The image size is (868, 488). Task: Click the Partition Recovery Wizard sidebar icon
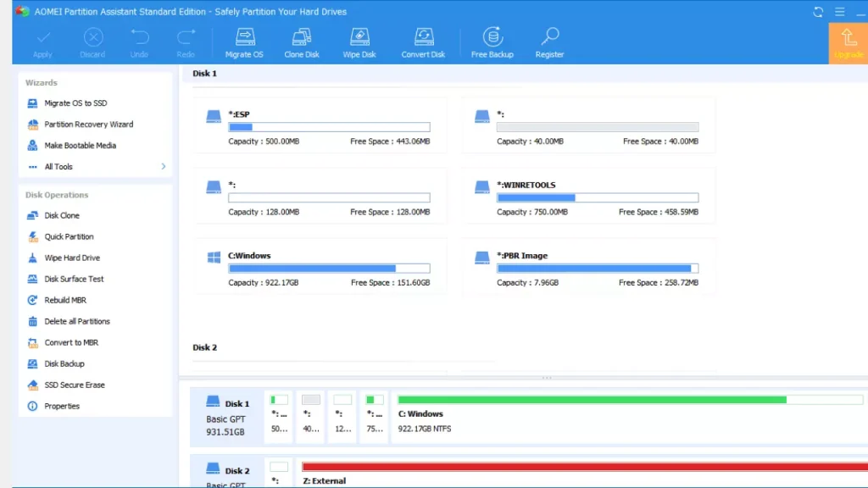tap(33, 125)
